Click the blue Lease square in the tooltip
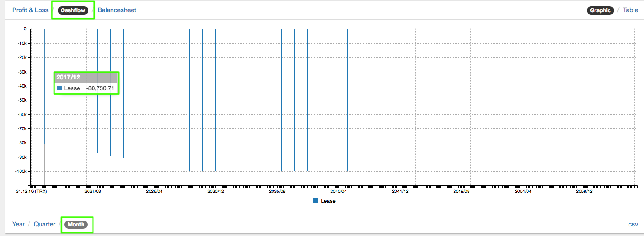Screen dimensions: 644x236 pos(59,88)
